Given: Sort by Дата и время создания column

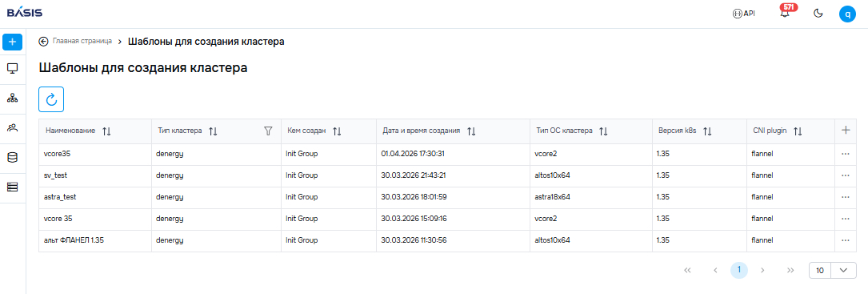Looking at the screenshot, I should [x=471, y=131].
